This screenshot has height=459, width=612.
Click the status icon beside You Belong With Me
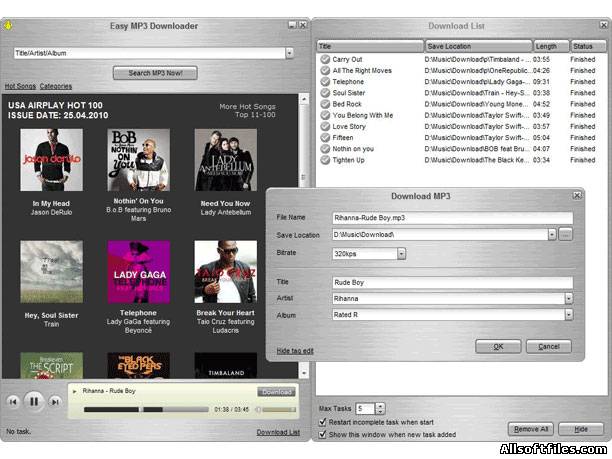tap(325, 115)
